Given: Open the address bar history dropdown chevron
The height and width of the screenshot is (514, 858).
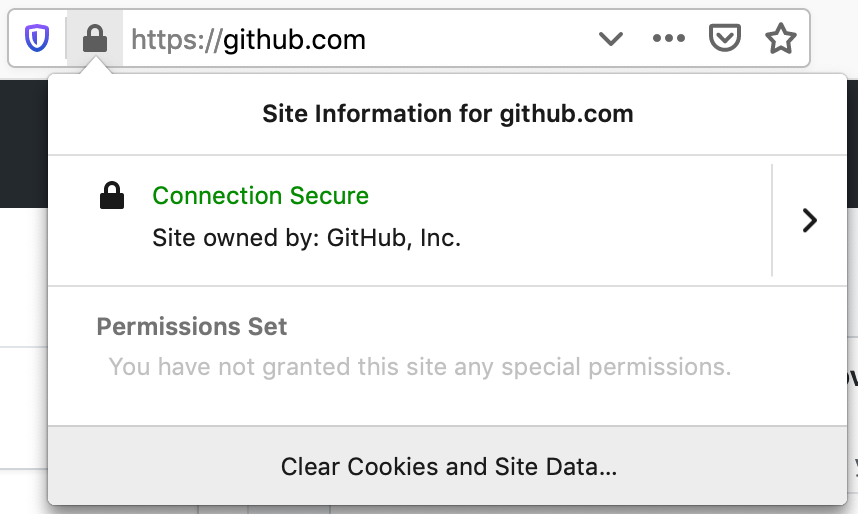Looking at the screenshot, I should 610,39.
